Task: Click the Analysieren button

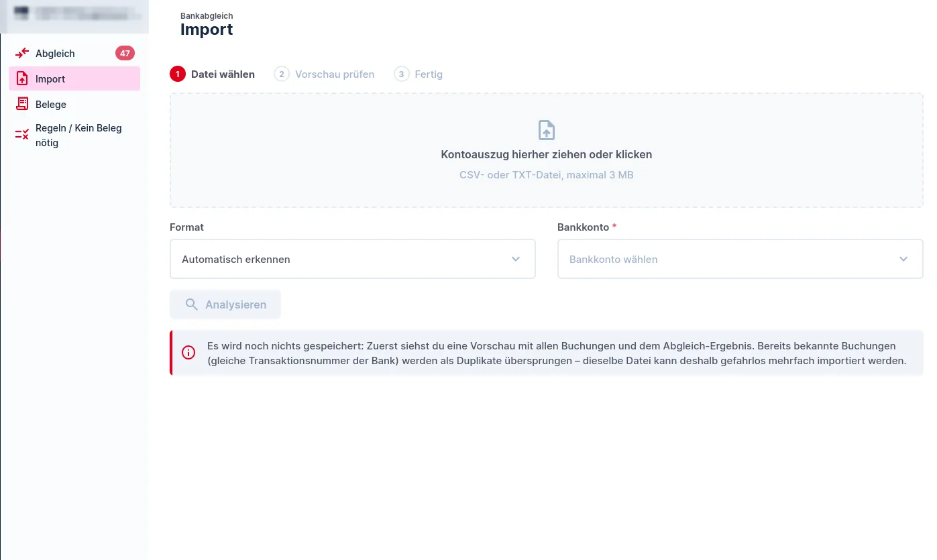Action: (x=225, y=304)
